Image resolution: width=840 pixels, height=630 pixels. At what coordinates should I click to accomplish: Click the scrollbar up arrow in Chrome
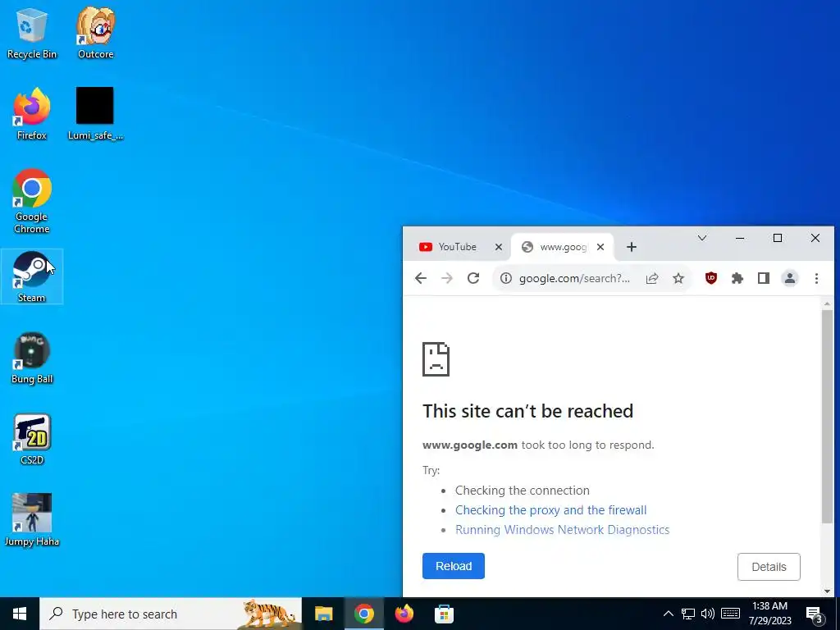[827, 304]
